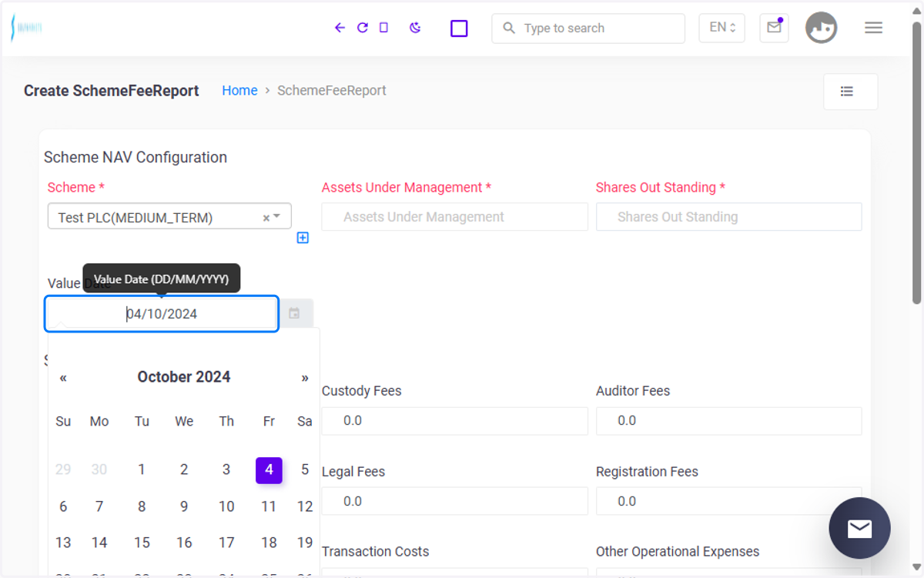The width and height of the screenshot is (924, 578).
Task: Click the company logo in header
Action: 26,28
